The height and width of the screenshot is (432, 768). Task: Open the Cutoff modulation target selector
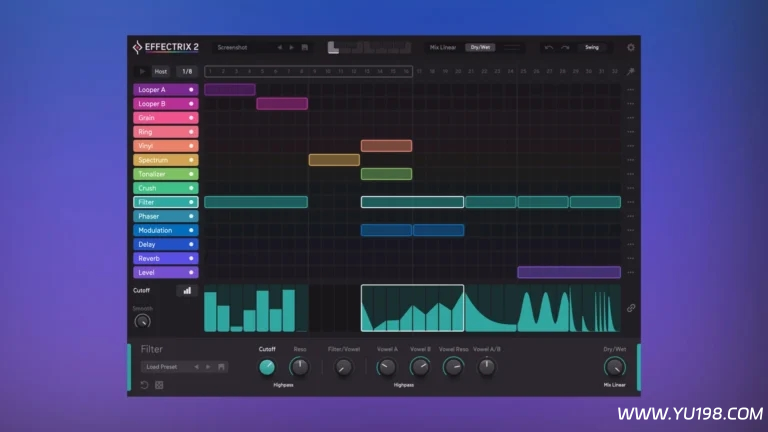(142, 290)
